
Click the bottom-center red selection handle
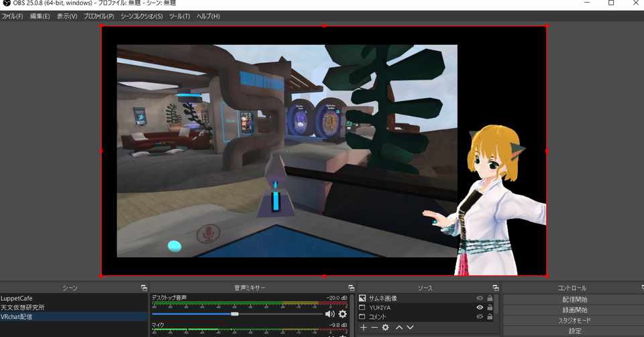tap(324, 276)
